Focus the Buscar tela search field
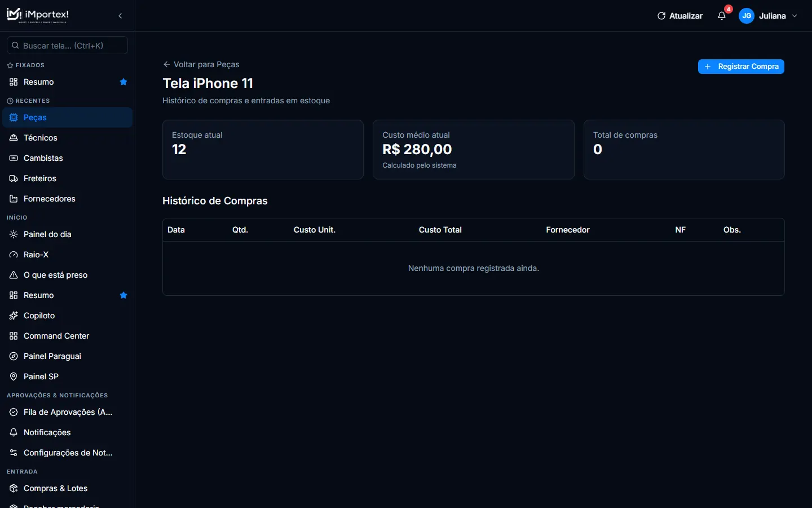812x508 pixels. pos(67,45)
